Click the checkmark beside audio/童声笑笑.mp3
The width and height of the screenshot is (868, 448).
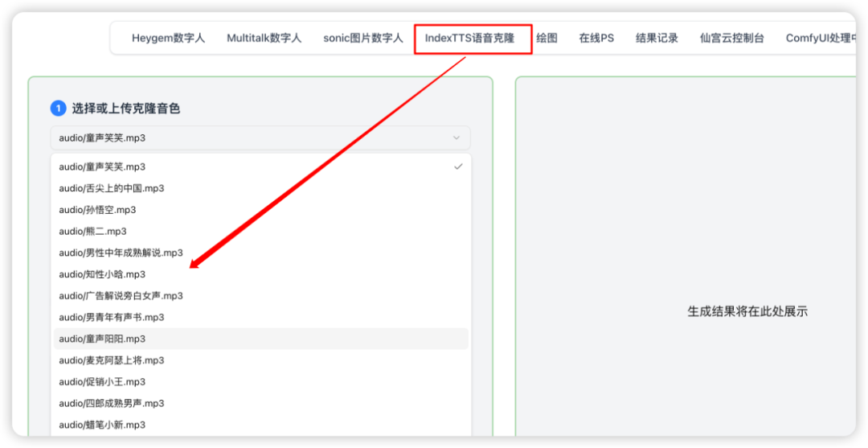click(458, 166)
